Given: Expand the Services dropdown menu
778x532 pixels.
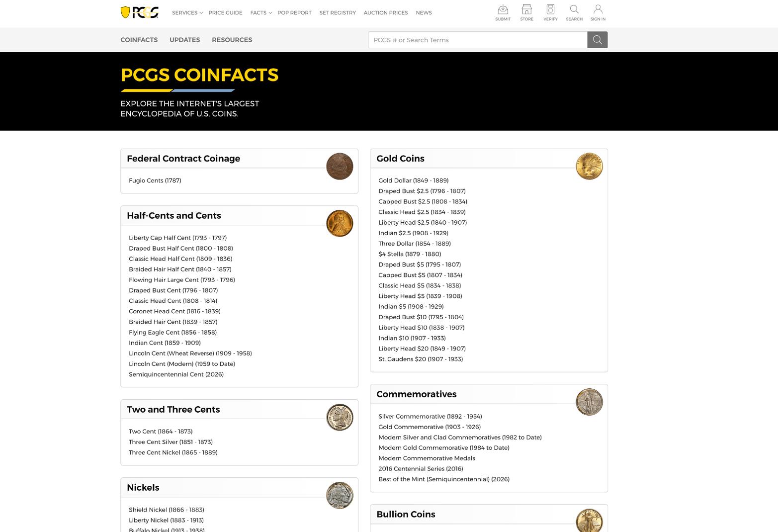Looking at the screenshot, I should 187,13.
